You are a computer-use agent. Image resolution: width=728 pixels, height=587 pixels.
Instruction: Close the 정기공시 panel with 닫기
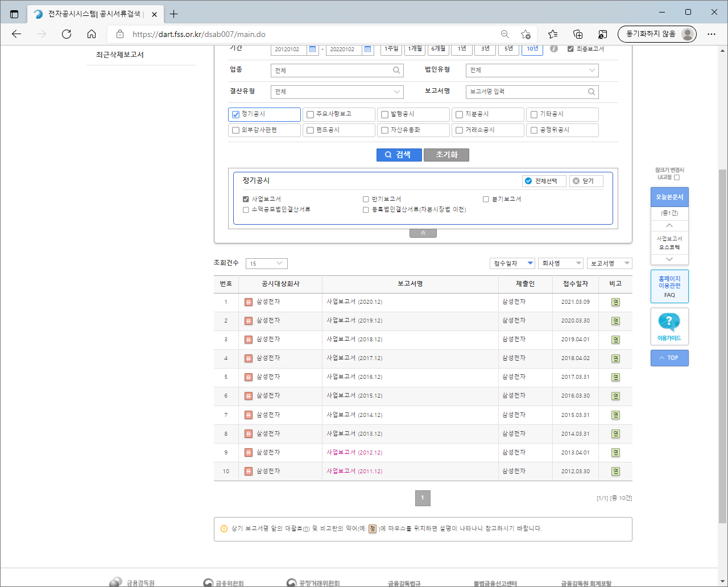coord(586,181)
